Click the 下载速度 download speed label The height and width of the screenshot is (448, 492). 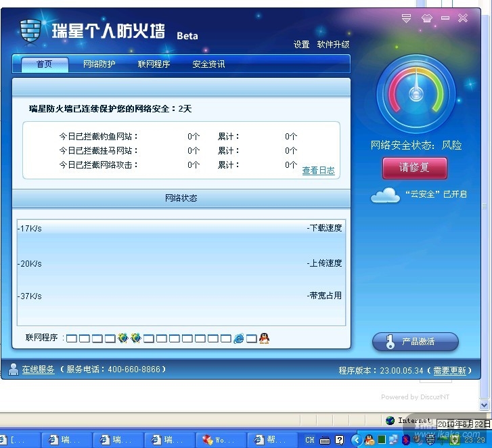click(324, 228)
